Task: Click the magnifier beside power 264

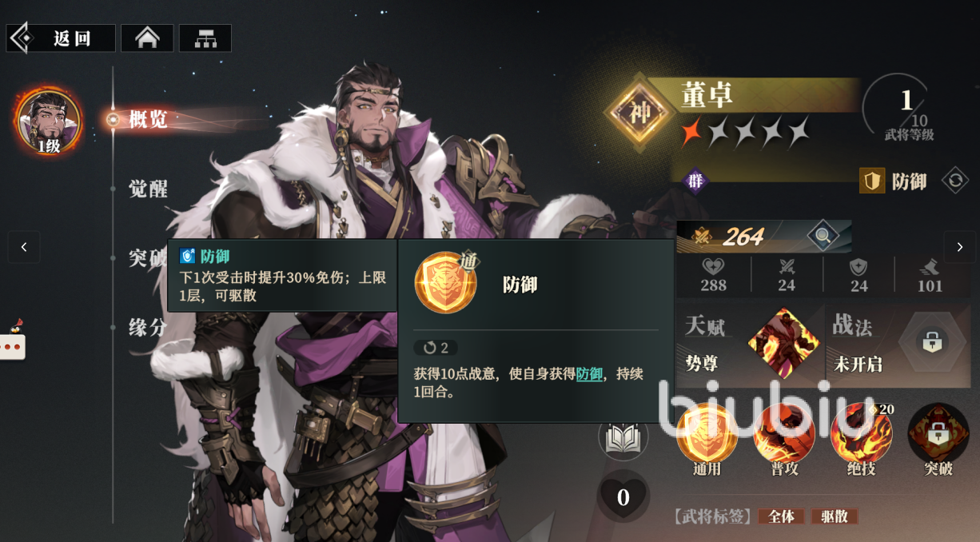Action: click(x=822, y=236)
